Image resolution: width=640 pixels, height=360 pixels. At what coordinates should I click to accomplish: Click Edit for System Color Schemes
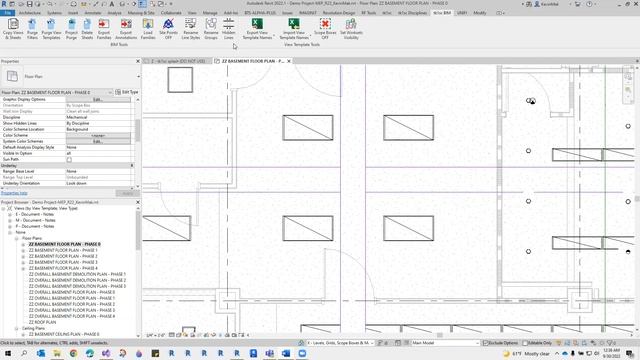coord(98,141)
